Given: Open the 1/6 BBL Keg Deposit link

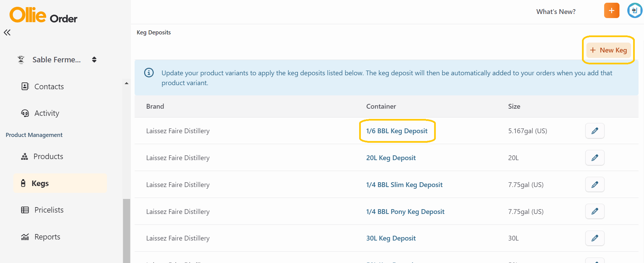Looking at the screenshot, I should [x=397, y=131].
